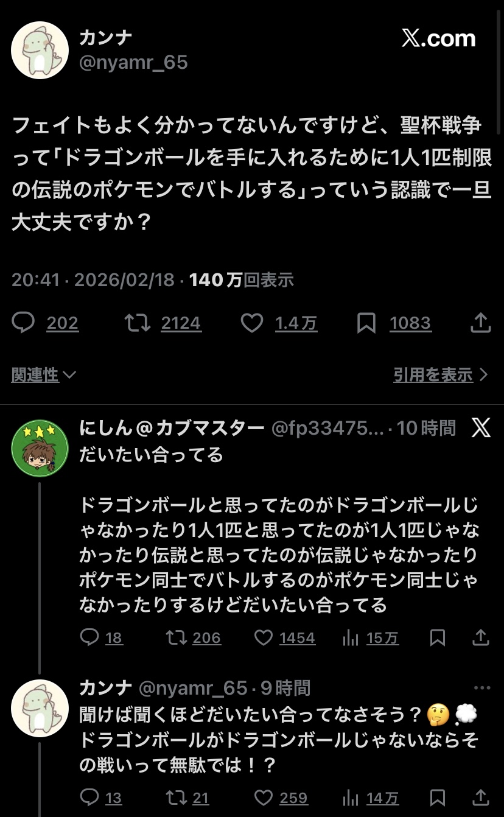The width and height of the screenshot is (504, 817).
Task: Like the main post with 1.4万 likes
Action: (x=252, y=323)
